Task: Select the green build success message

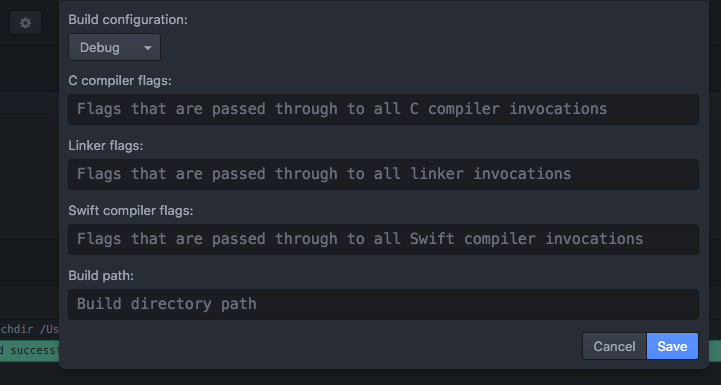Action: (x=29, y=351)
